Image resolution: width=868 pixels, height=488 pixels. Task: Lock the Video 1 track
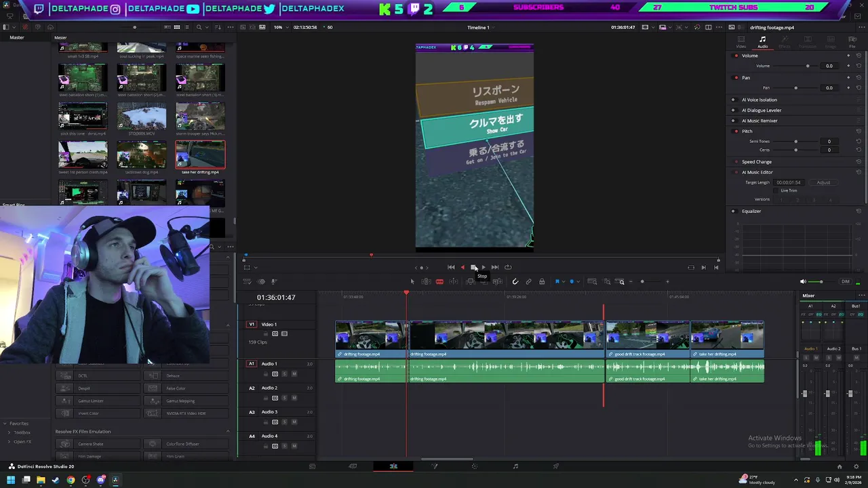[x=266, y=333]
